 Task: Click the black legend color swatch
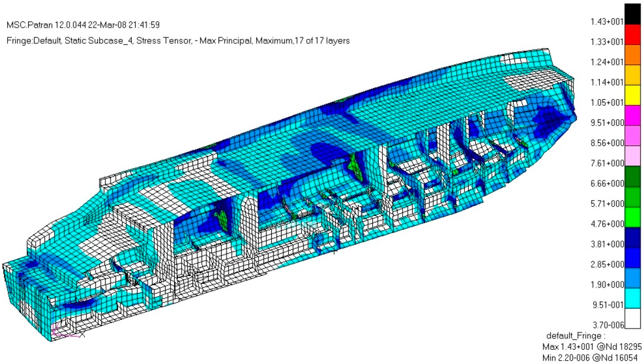click(633, 14)
